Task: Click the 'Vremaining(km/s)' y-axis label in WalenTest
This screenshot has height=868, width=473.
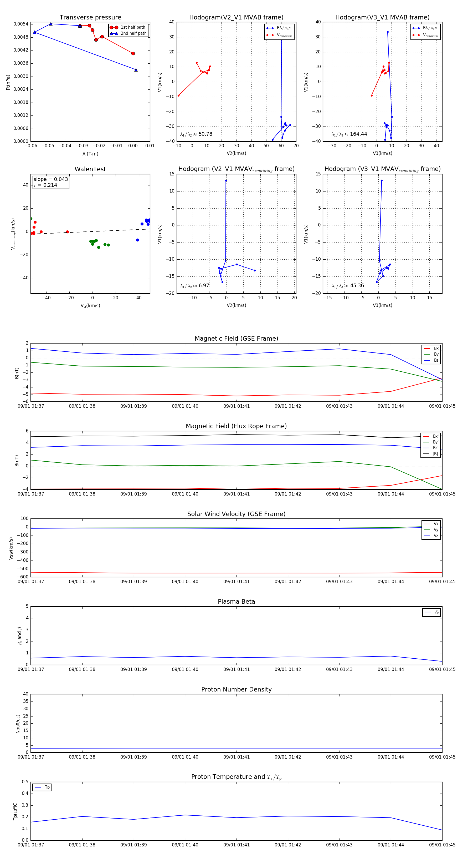Action: (x=13, y=234)
